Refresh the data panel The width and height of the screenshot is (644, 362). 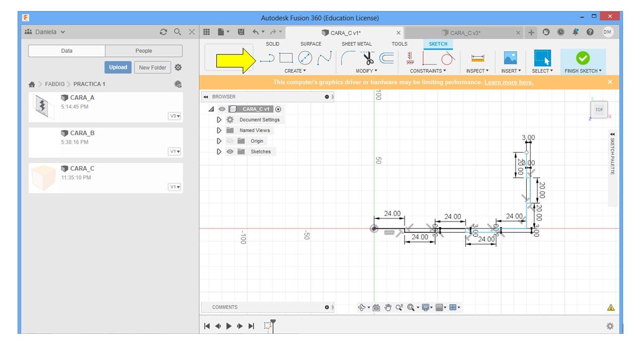[x=163, y=32]
